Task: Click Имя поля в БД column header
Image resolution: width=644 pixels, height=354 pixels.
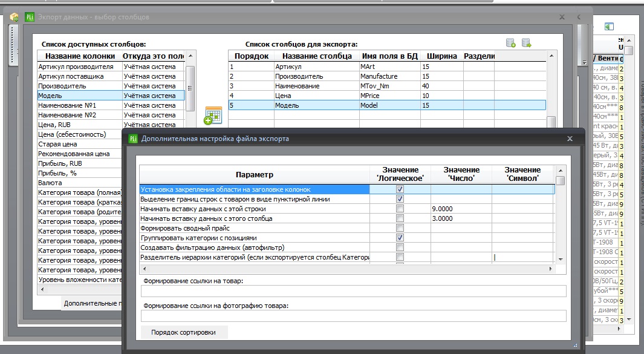Action: 390,56
